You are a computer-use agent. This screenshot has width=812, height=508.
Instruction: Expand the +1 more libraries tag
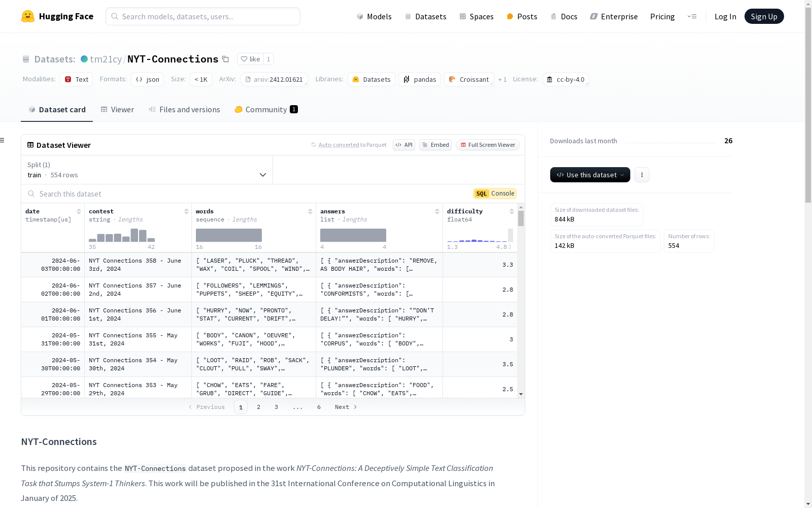point(502,79)
